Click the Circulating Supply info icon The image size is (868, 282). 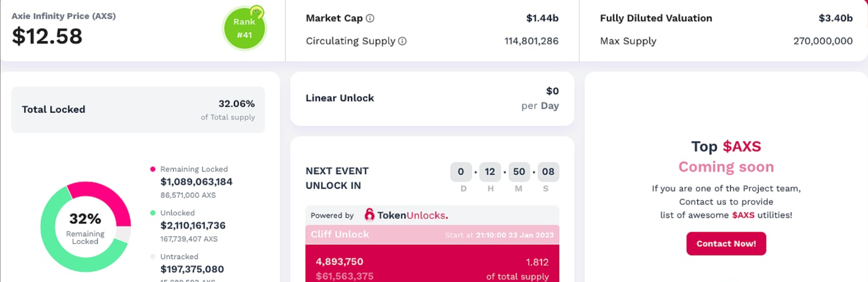(x=402, y=41)
